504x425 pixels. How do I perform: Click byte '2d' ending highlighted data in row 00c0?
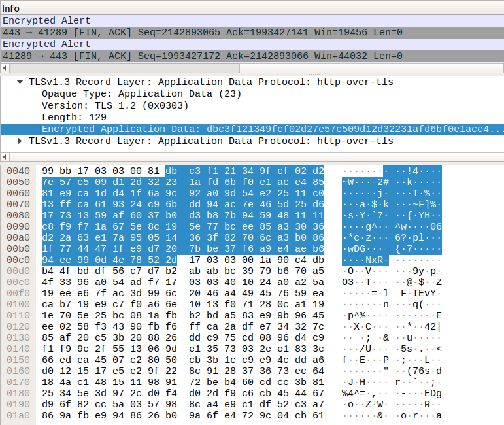171,260
